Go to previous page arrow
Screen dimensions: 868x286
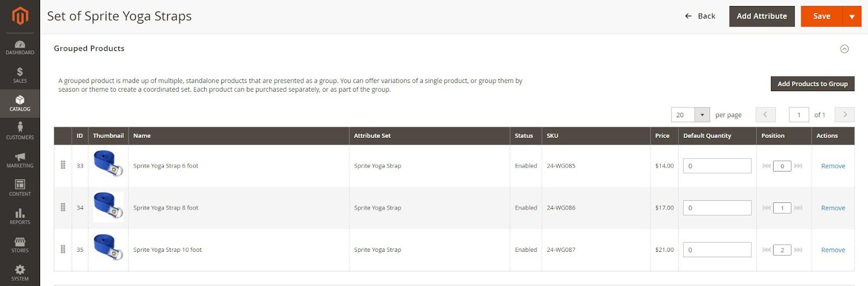[x=765, y=115]
